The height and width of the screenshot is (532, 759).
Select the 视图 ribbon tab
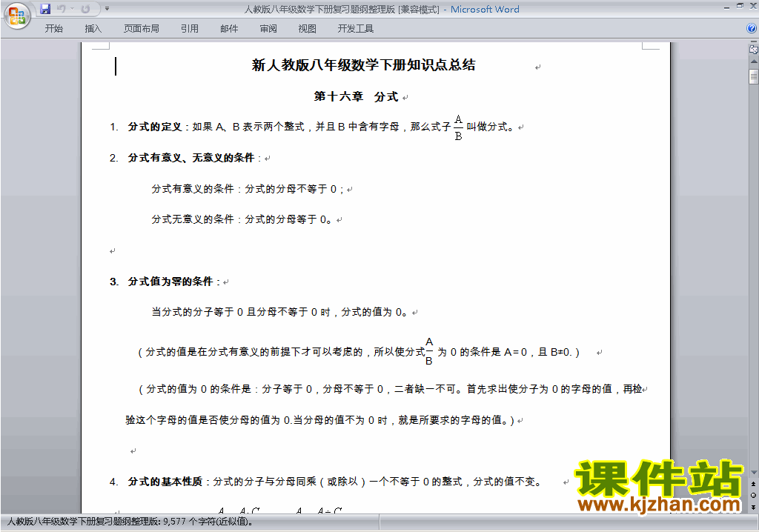[308, 29]
